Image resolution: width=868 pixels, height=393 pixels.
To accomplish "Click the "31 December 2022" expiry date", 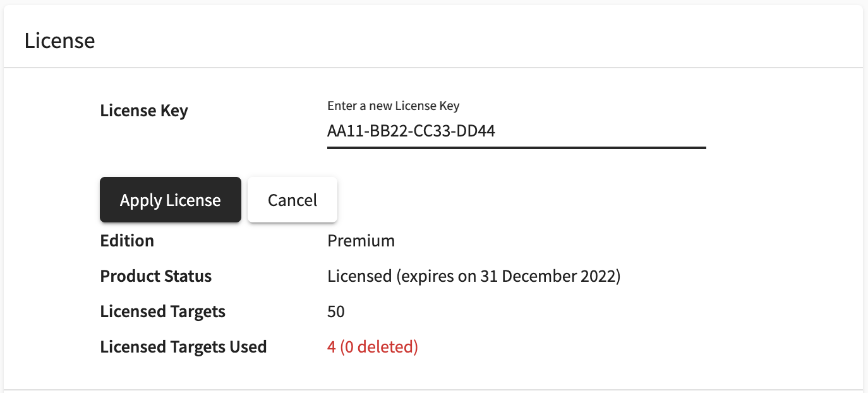I will (548, 276).
